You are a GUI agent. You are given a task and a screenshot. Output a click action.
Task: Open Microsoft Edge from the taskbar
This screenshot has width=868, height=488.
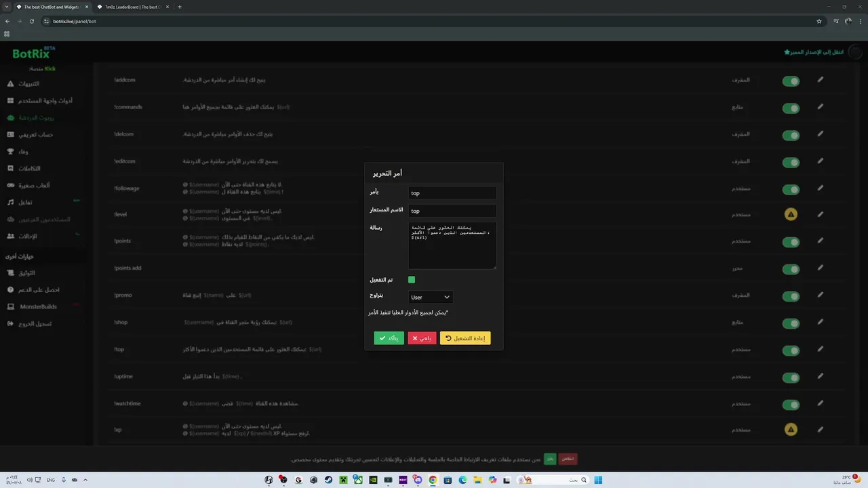tap(462, 480)
